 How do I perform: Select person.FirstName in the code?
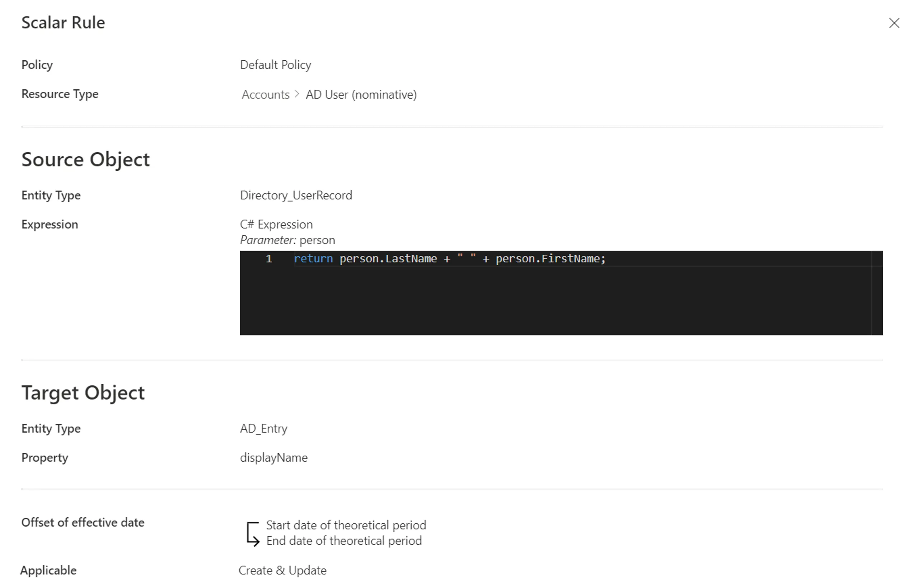[547, 259]
